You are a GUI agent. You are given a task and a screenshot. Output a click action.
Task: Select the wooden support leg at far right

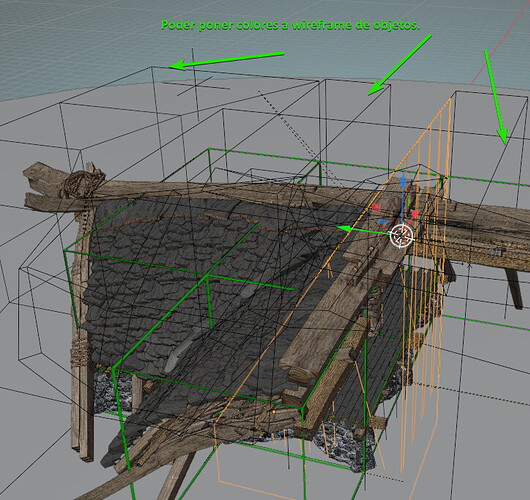click(514, 287)
